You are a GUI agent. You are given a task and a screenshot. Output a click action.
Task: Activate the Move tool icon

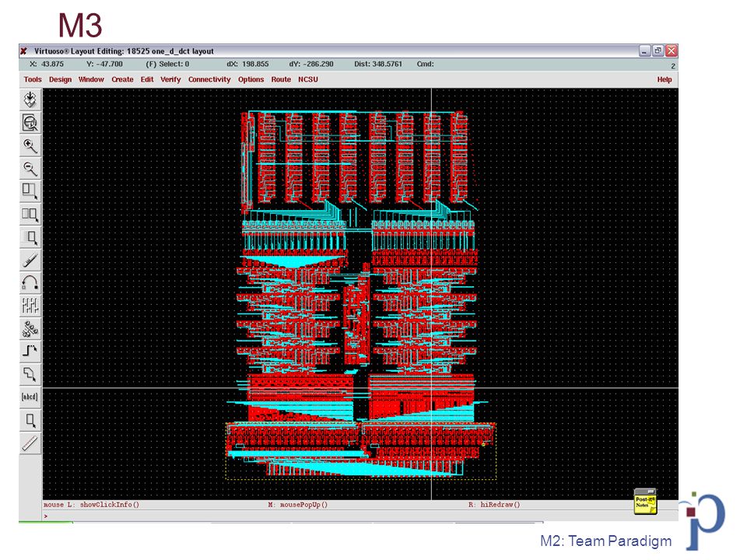point(30,237)
